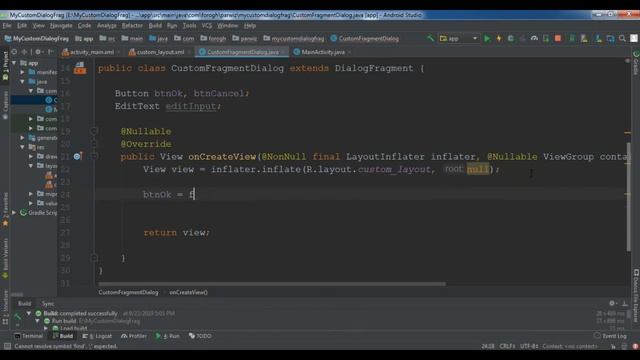
Task: Open Device File Explorer side panel
Action: tap(636, 296)
